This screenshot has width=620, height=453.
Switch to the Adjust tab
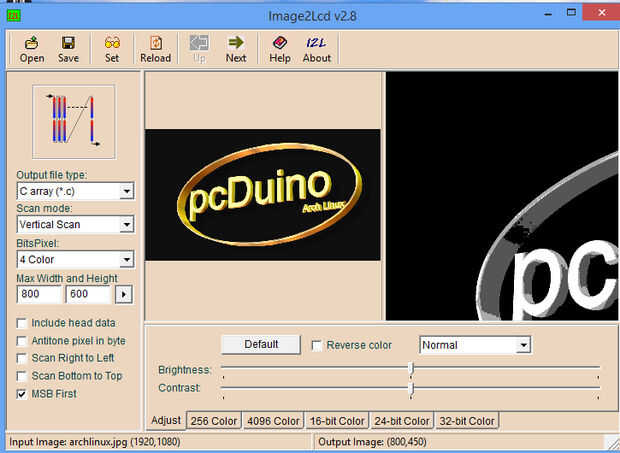point(166,420)
